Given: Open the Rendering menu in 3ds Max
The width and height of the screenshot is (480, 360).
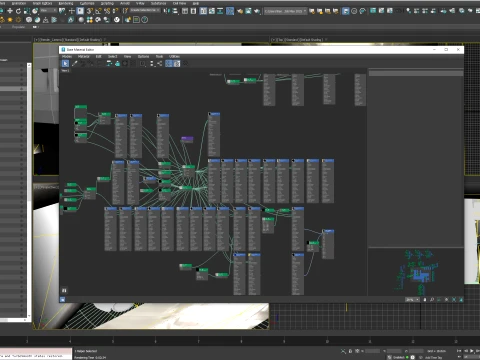Looking at the screenshot, I should [66, 3].
